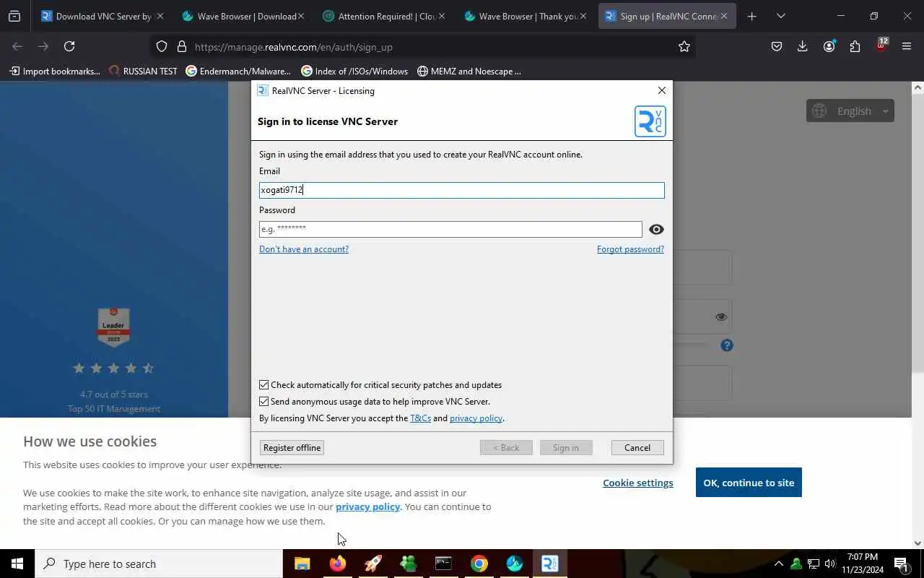Screen dimensions: 924x578
Task: Open the privacy policy link in the dialog
Action: click(x=476, y=418)
